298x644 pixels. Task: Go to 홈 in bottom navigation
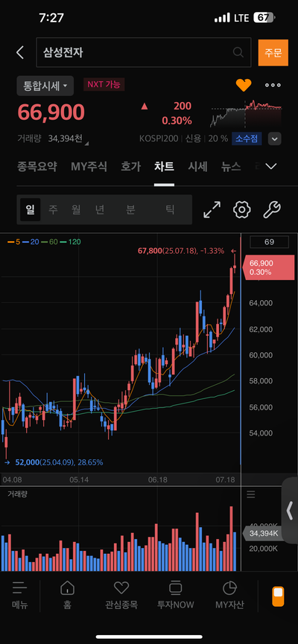point(67,595)
